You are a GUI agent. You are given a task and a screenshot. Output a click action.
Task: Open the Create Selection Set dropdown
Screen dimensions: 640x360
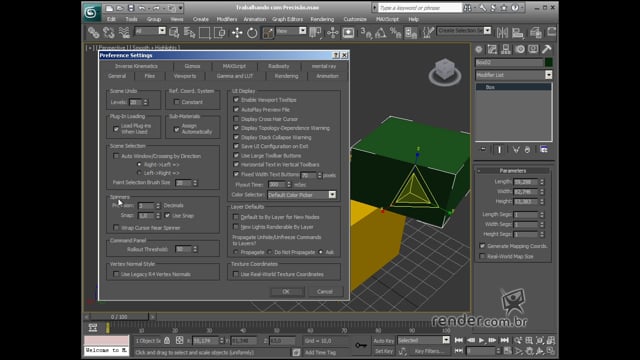pyautogui.click(x=487, y=31)
